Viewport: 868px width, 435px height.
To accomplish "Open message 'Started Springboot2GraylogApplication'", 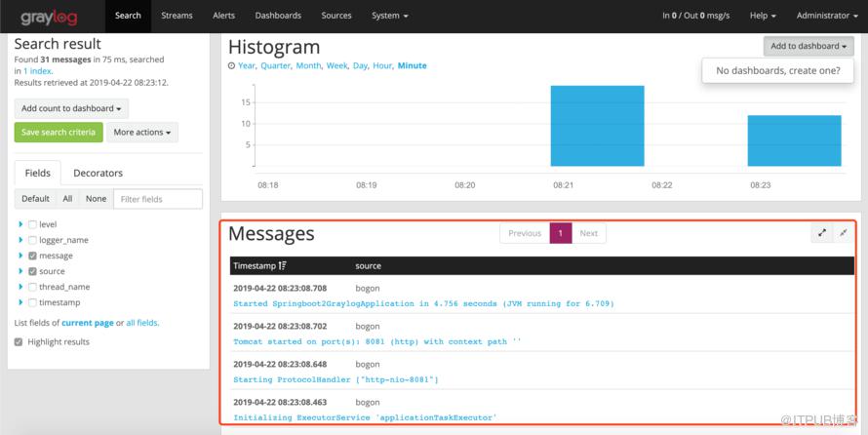I will [423, 304].
